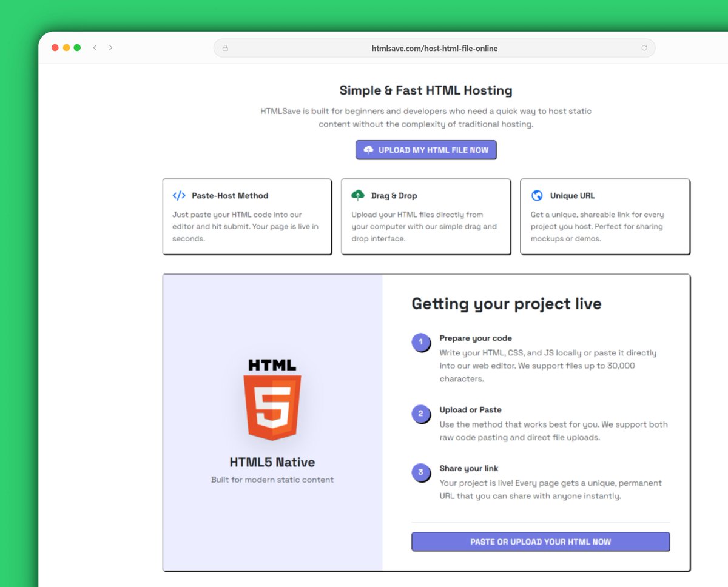The height and width of the screenshot is (587, 728).
Task: Click the UPLOAD MY HTML FILE NOW button
Action: [x=426, y=150]
